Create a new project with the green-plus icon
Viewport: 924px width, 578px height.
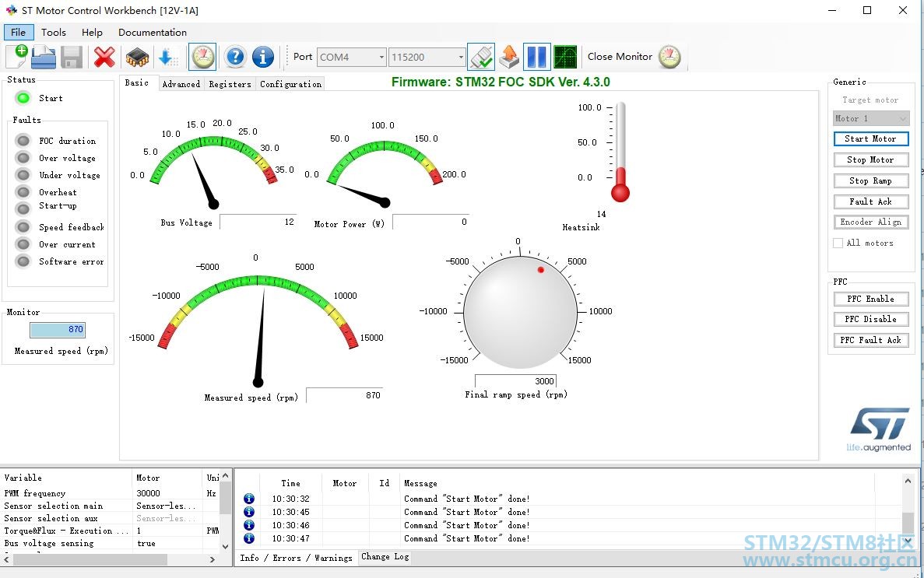pyautogui.click(x=16, y=57)
